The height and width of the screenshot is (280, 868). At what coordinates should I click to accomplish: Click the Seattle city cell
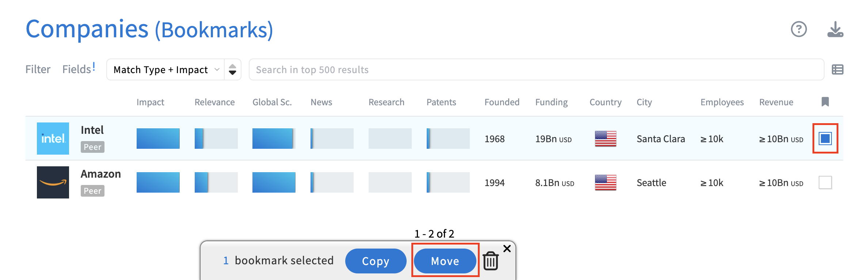(x=651, y=183)
